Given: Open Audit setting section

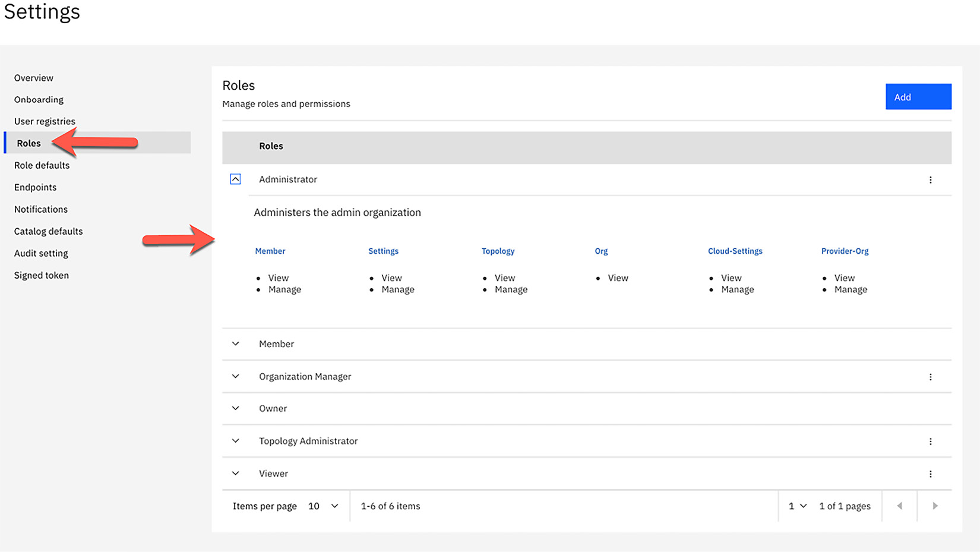Looking at the screenshot, I should tap(41, 253).
